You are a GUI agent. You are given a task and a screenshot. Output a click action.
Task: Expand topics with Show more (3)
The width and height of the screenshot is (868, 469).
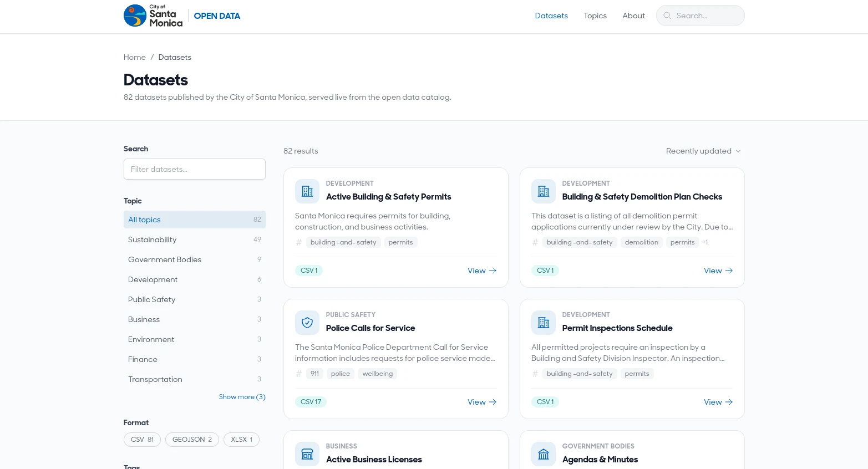pyautogui.click(x=242, y=397)
